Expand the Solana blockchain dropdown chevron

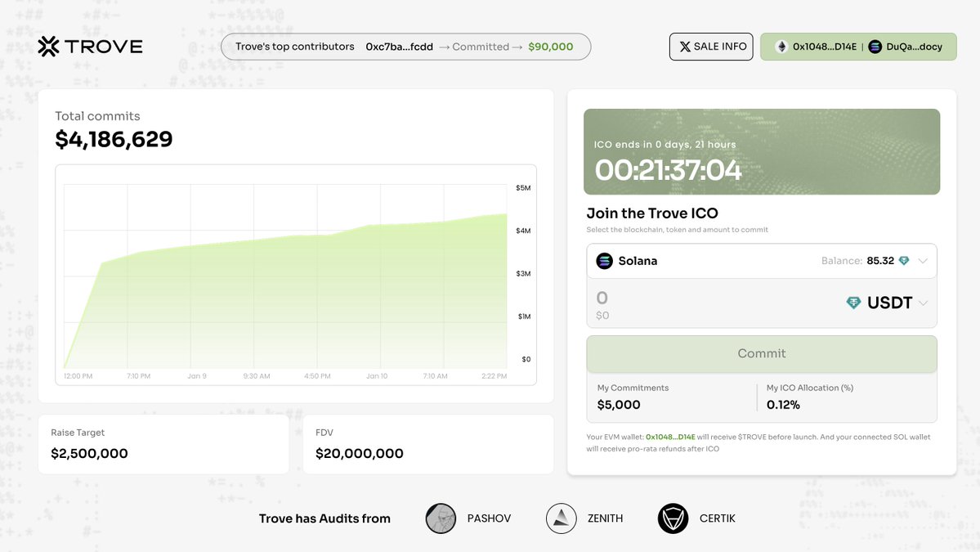(923, 261)
